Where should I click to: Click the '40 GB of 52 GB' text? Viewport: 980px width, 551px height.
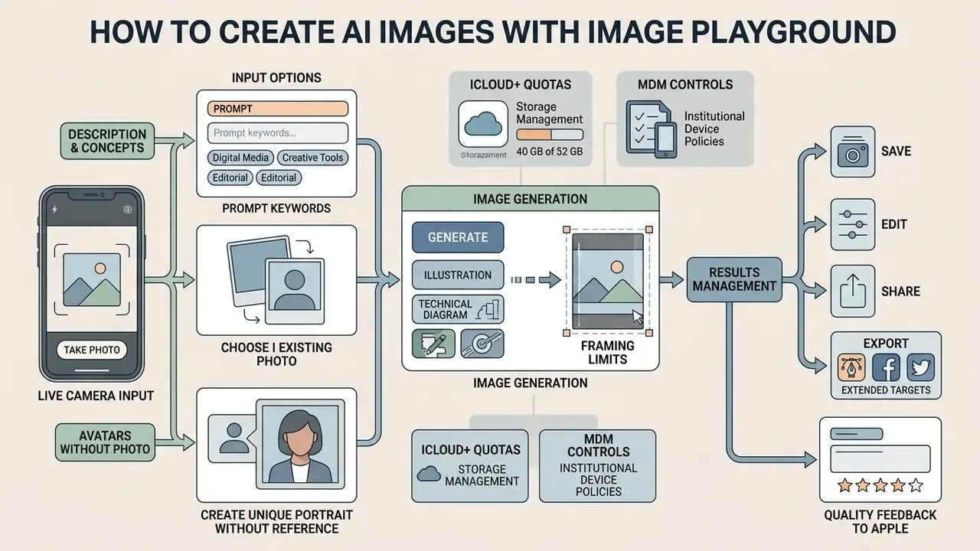click(550, 152)
